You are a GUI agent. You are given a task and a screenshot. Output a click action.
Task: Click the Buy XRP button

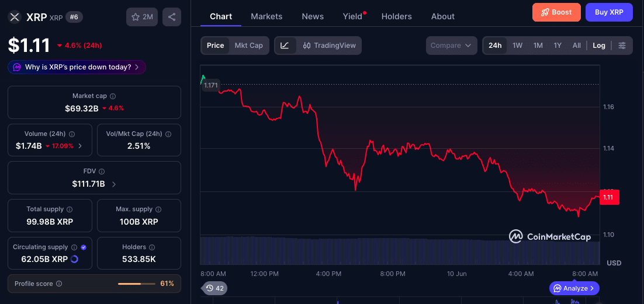tap(610, 12)
